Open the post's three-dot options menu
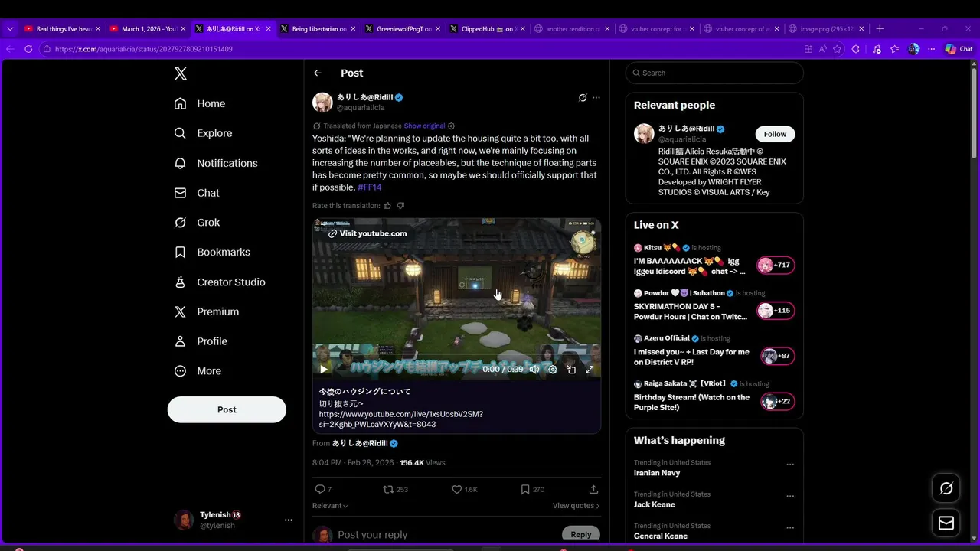Image resolution: width=980 pixels, height=551 pixels. (596, 97)
